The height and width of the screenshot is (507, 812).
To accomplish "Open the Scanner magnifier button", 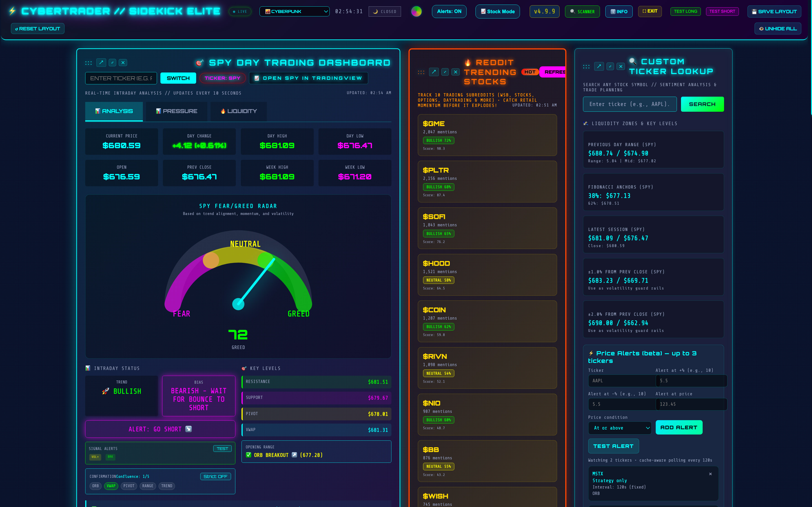I will [x=582, y=11].
